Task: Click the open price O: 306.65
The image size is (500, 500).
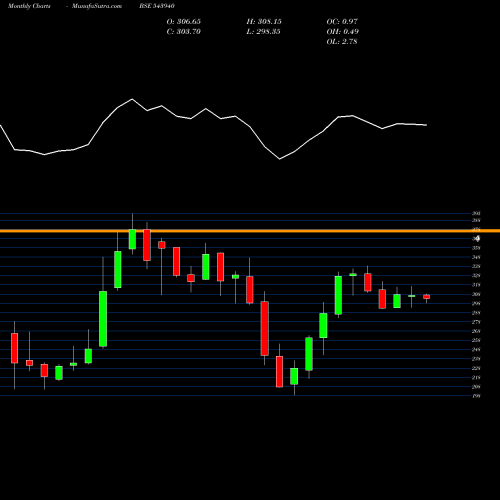Action: [x=184, y=21]
